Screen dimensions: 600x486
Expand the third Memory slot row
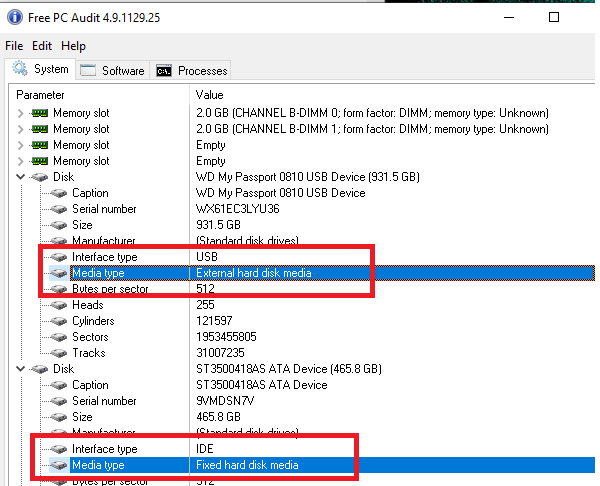tap(21, 145)
